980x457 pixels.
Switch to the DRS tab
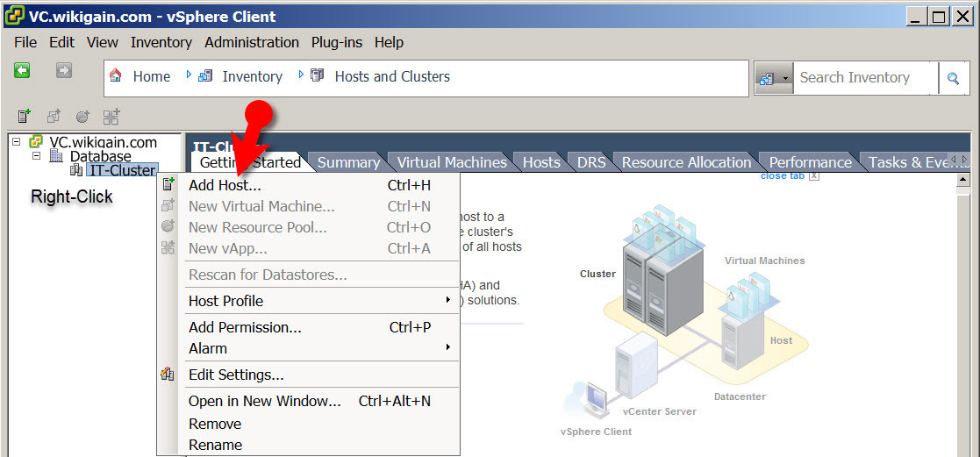pos(591,162)
